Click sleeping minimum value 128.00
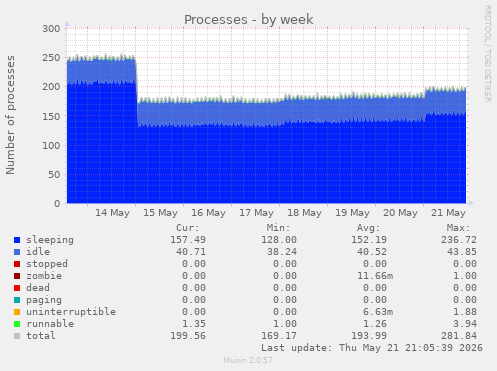The image size is (497, 371). 279,240
